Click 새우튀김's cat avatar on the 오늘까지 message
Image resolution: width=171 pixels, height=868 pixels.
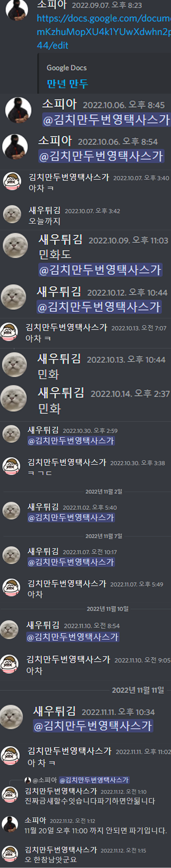[x=12, y=214]
